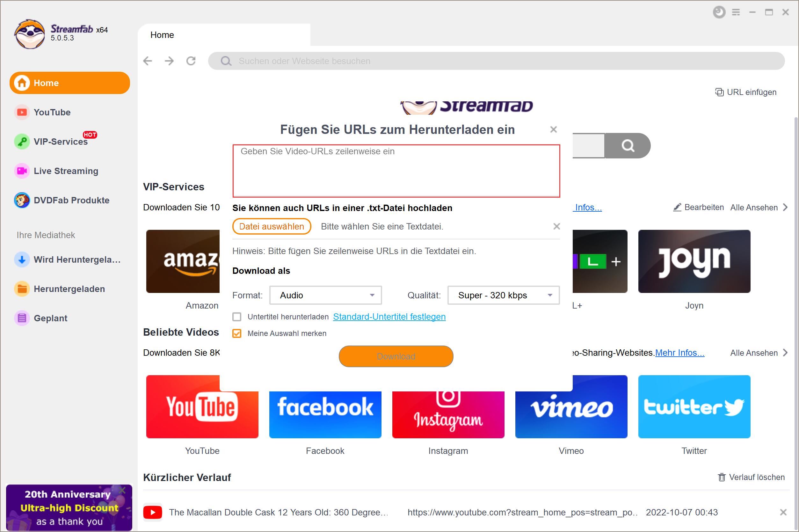Click Verlauf löschen trash button
This screenshot has height=532, width=799.
point(751,477)
